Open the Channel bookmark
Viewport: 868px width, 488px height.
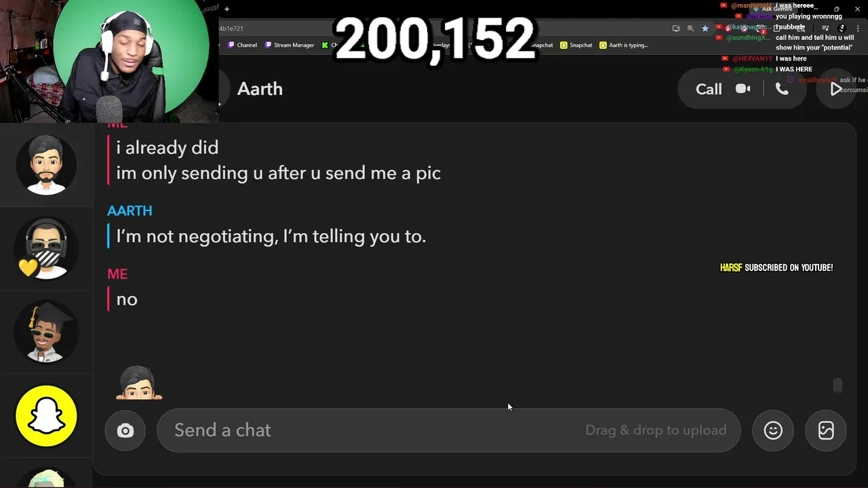[x=242, y=45]
